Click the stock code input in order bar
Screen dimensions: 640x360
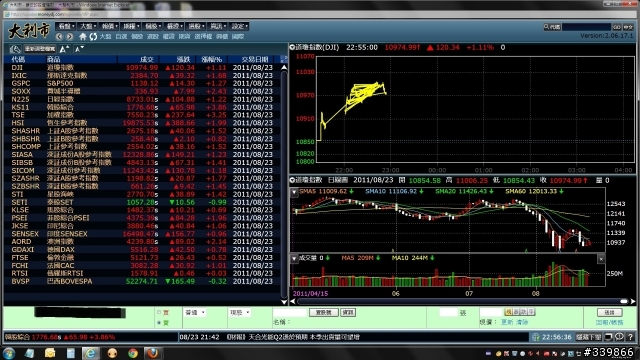coord(290,313)
